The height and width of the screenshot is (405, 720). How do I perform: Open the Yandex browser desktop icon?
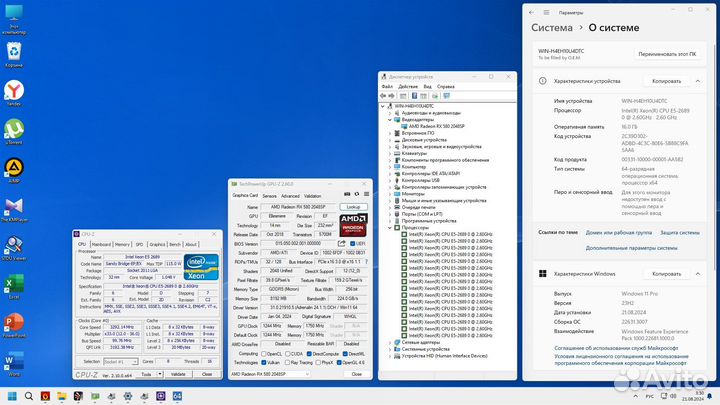14,93
